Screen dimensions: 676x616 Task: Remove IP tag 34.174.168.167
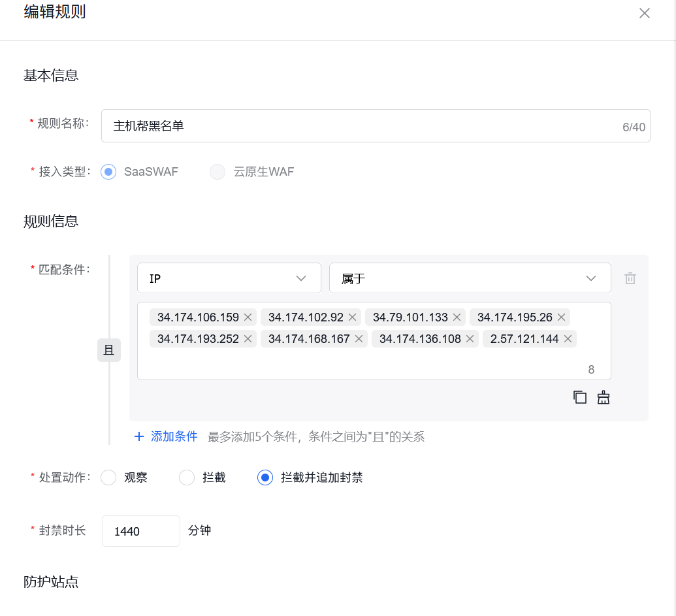pyautogui.click(x=359, y=339)
